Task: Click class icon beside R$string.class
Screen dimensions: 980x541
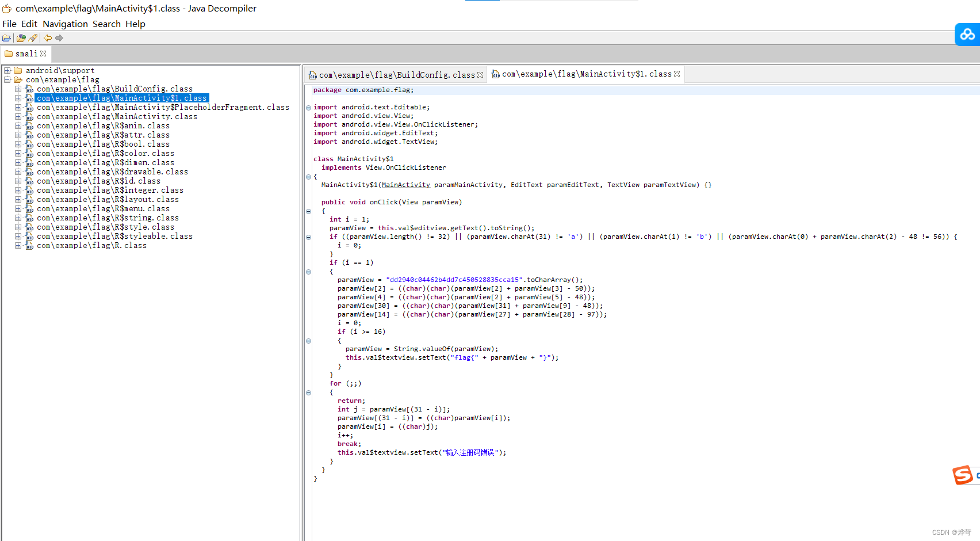Action: click(29, 218)
